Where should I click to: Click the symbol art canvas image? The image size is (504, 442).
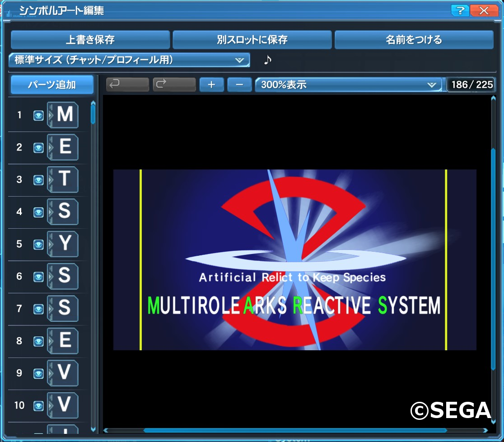coord(295,259)
